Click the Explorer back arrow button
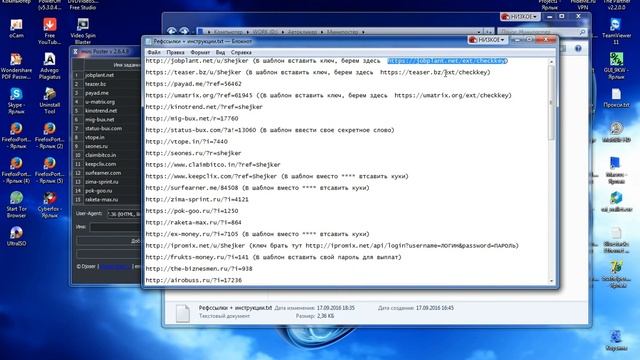Image resolution: width=640 pixels, height=360 pixels. [171, 31]
